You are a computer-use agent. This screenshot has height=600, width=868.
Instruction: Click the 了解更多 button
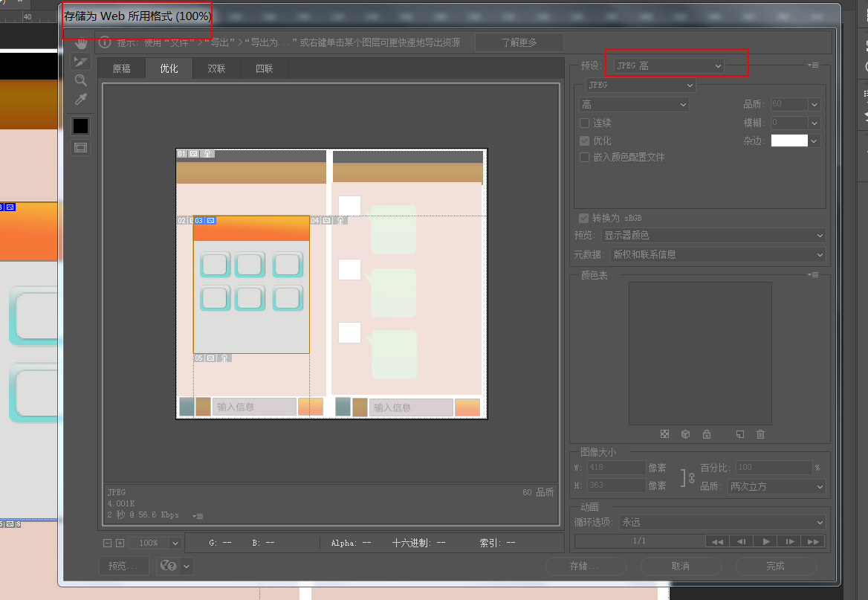tap(519, 42)
